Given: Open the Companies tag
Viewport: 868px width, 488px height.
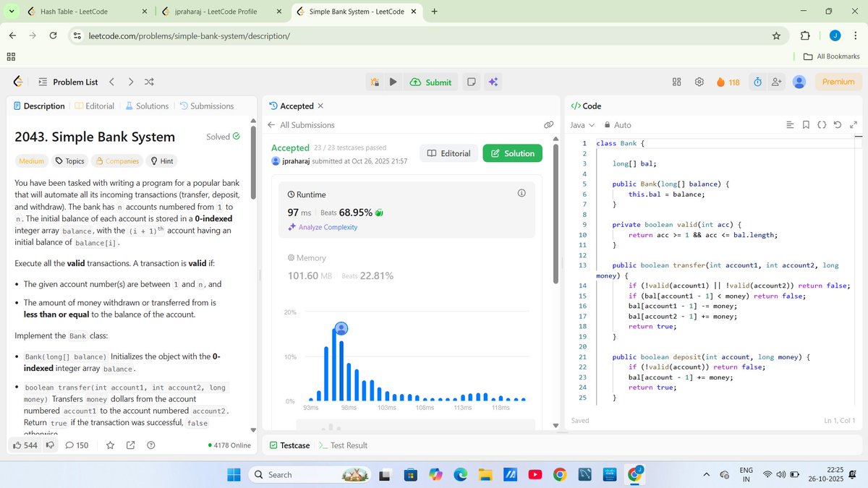Looking at the screenshot, I should (118, 161).
